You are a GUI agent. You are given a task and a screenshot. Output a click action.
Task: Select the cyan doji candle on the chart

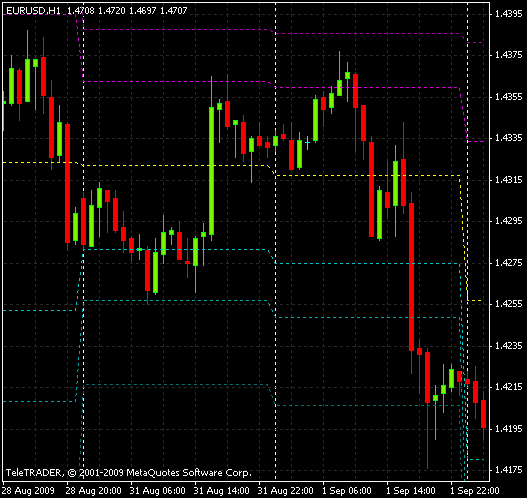(x=307, y=143)
